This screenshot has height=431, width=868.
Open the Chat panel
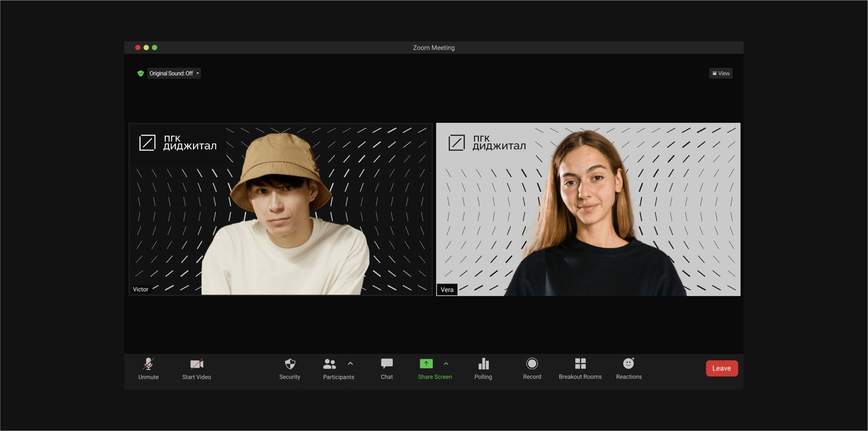[x=387, y=369]
